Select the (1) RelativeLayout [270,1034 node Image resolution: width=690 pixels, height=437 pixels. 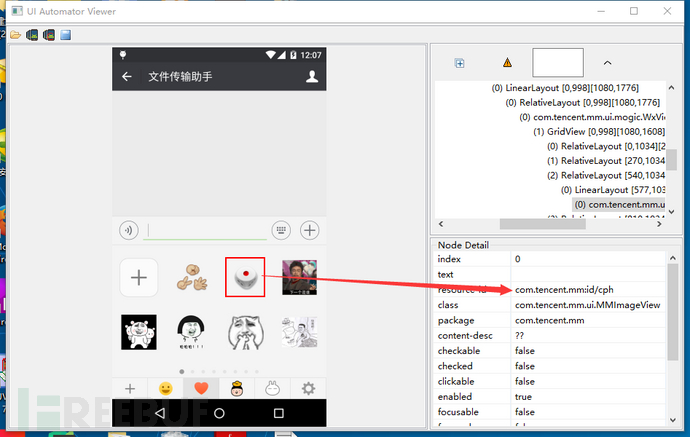[606, 161]
